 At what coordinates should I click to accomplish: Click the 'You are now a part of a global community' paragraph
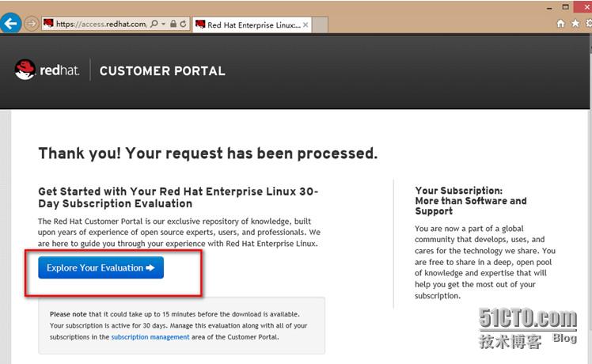[x=485, y=262]
